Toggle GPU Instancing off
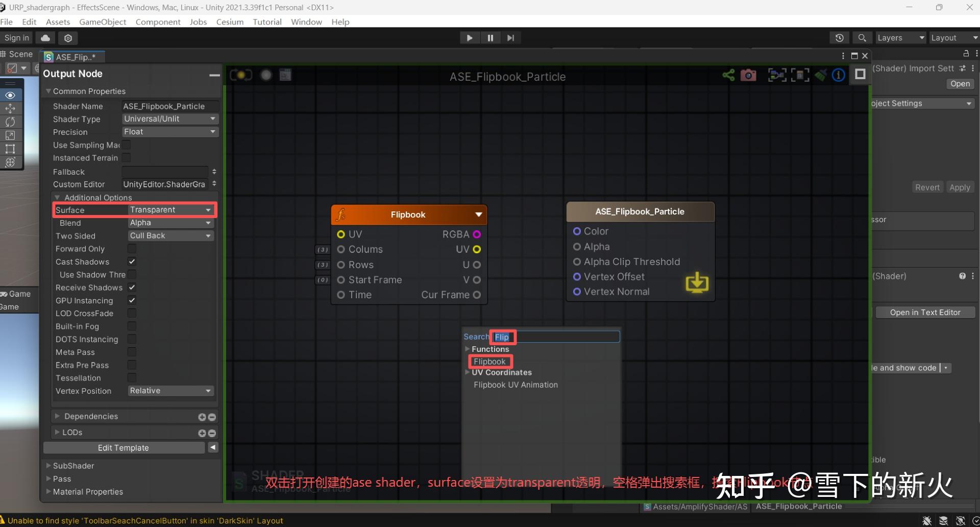980x527 pixels. [132, 300]
